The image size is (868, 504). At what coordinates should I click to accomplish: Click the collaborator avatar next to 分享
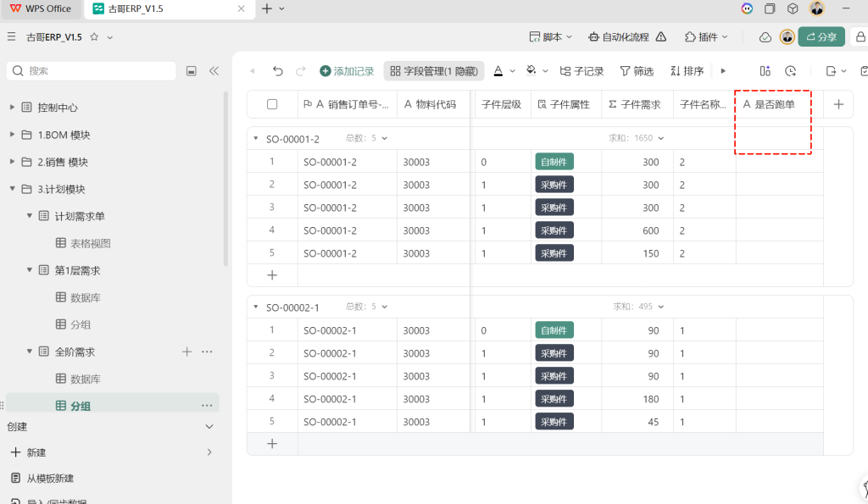(x=787, y=37)
